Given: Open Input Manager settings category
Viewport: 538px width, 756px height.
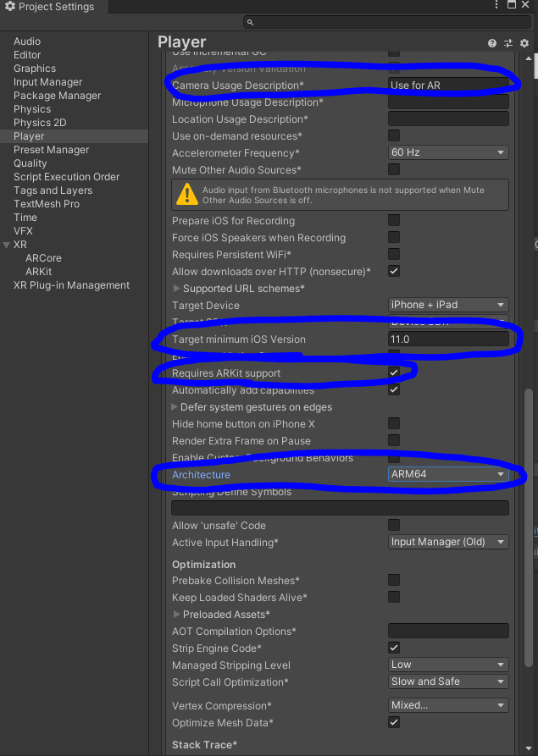Looking at the screenshot, I should (47, 82).
